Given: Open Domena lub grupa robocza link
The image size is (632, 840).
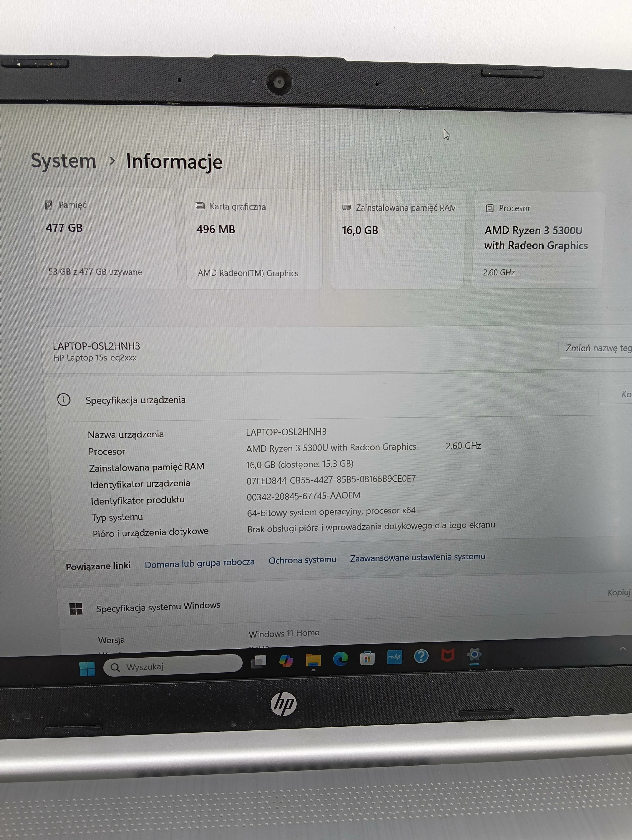Looking at the screenshot, I should point(200,563).
